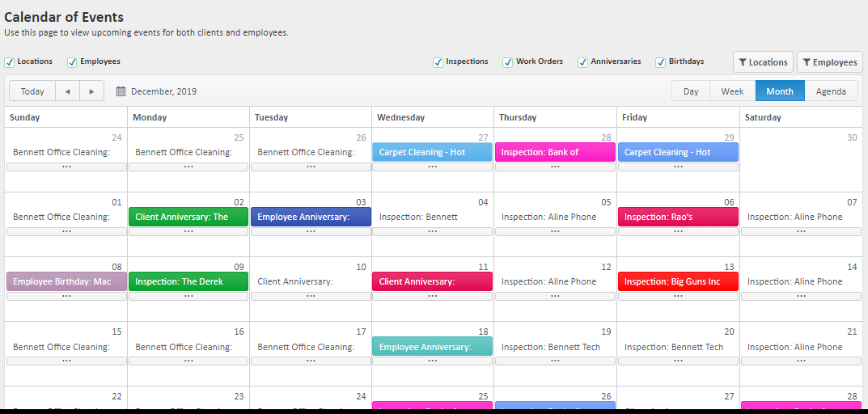The width and height of the screenshot is (868, 414).
Task: Switch to Week view
Action: coord(732,91)
